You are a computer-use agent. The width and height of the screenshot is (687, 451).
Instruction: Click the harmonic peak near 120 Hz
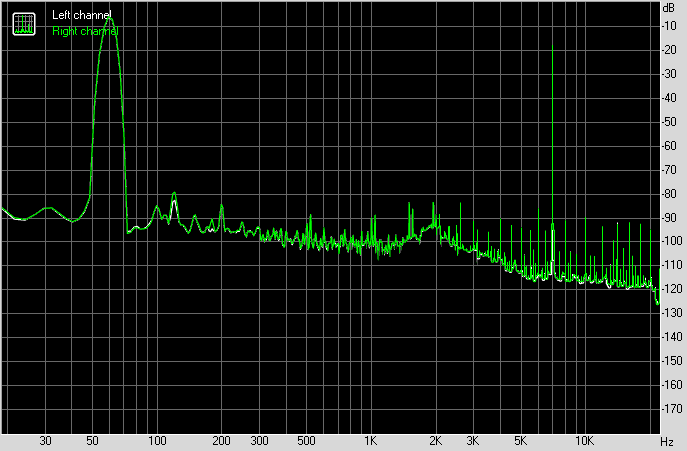coord(174,193)
